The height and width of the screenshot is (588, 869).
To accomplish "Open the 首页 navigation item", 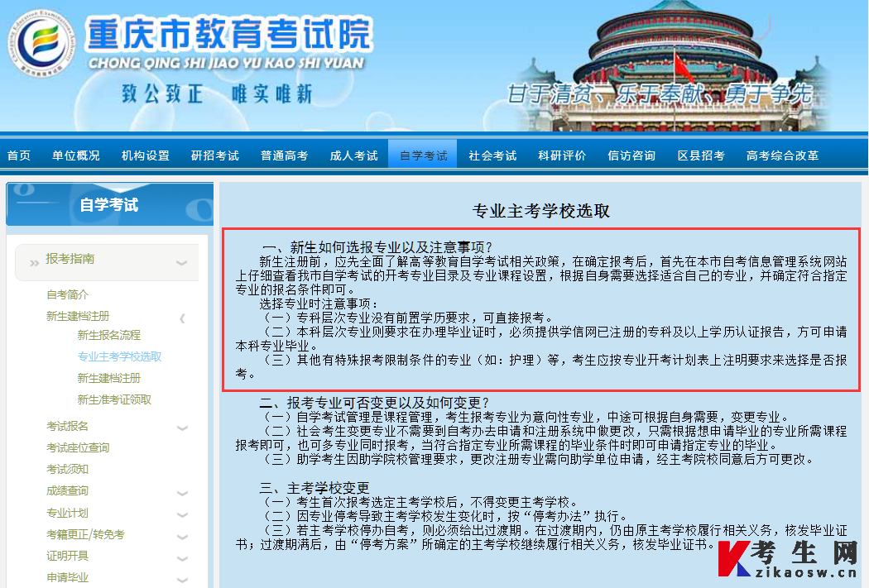I will (19, 155).
